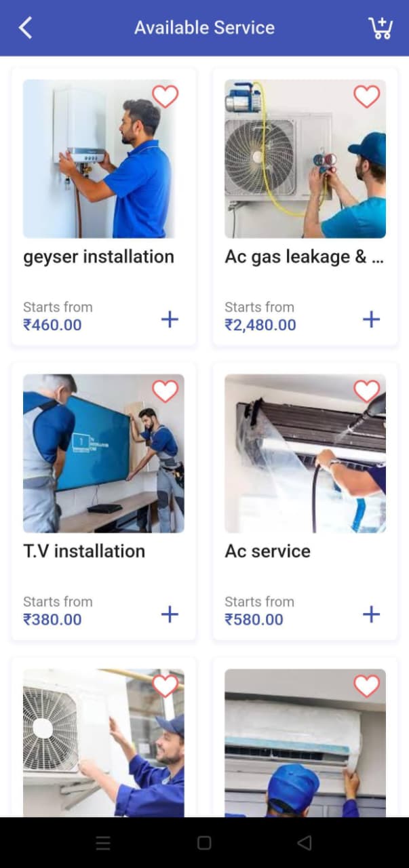Open the Ac gas leakage & ... title

pyautogui.click(x=305, y=257)
